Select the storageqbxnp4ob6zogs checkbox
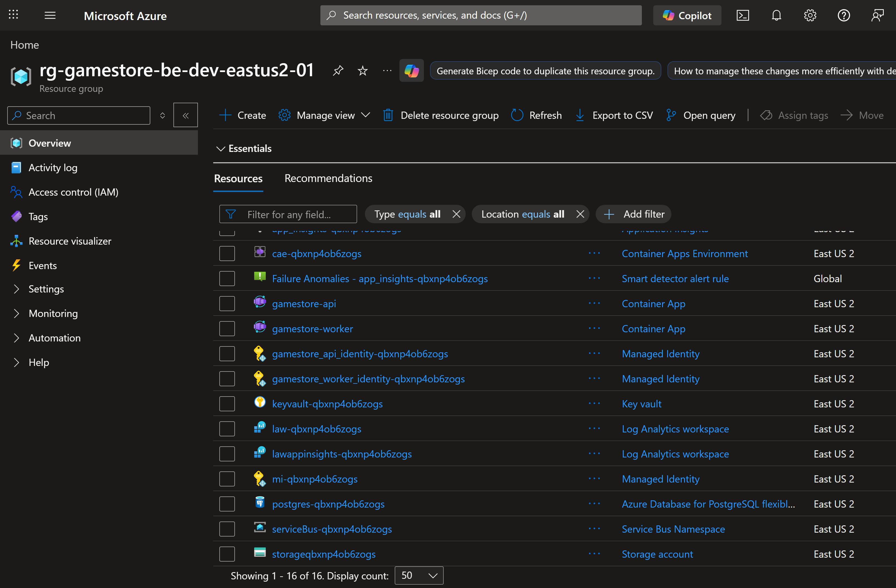Image resolution: width=896 pixels, height=588 pixels. coord(227,554)
